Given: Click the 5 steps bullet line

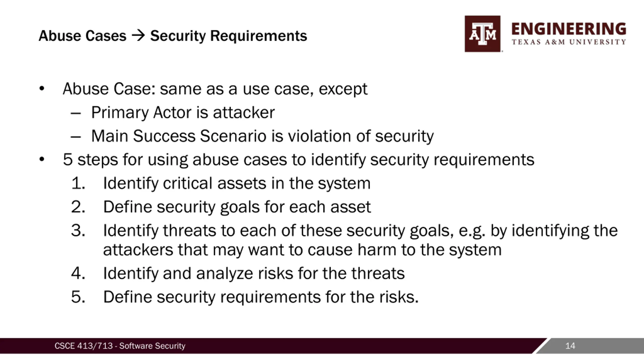Looking at the screenshot, I should [x=298, y=160].
